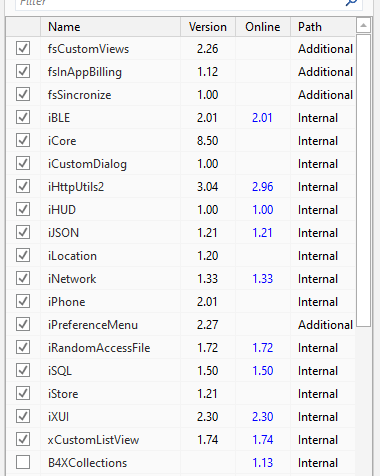Select the iLocation library row
The height and width of the screenshot is (476, 380).
coord(181,256)
